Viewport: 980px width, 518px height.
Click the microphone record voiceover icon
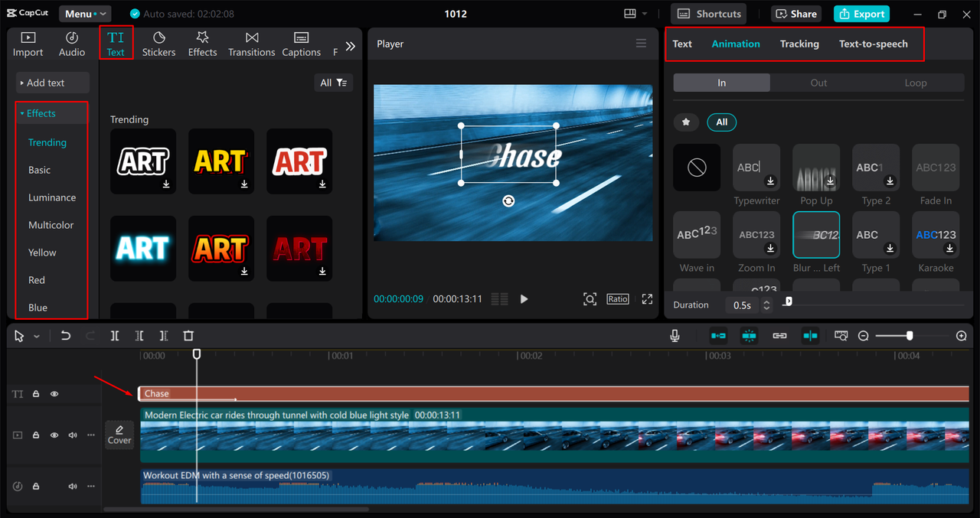[675, 336]
